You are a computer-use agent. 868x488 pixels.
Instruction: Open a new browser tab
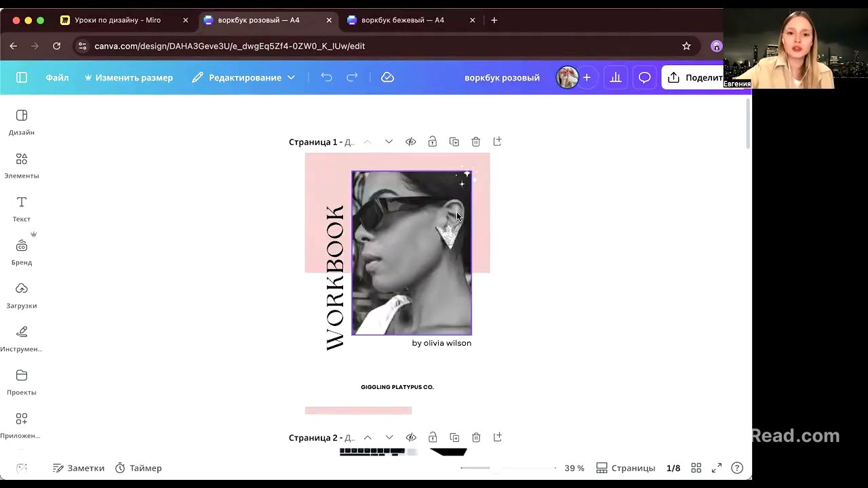(x=494, y=20)
